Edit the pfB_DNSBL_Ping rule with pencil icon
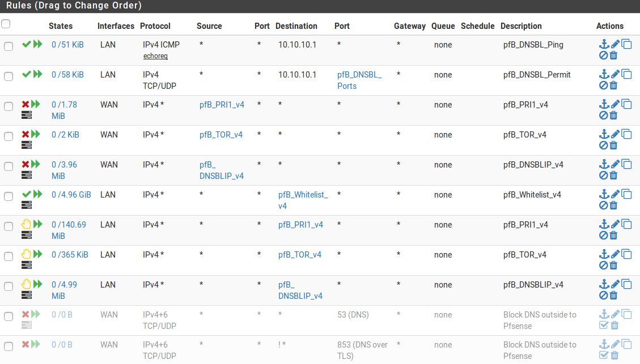This screenshot has width=640, height=364. pyautogui.click(x=616, y=44)
